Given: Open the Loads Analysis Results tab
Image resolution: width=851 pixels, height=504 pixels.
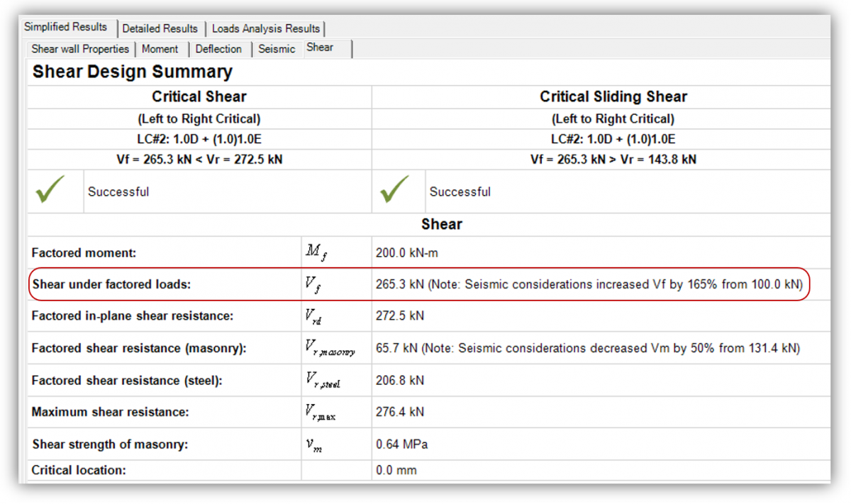Looking at the screenshot, I should pyautogui.click(x=266, y=28).
